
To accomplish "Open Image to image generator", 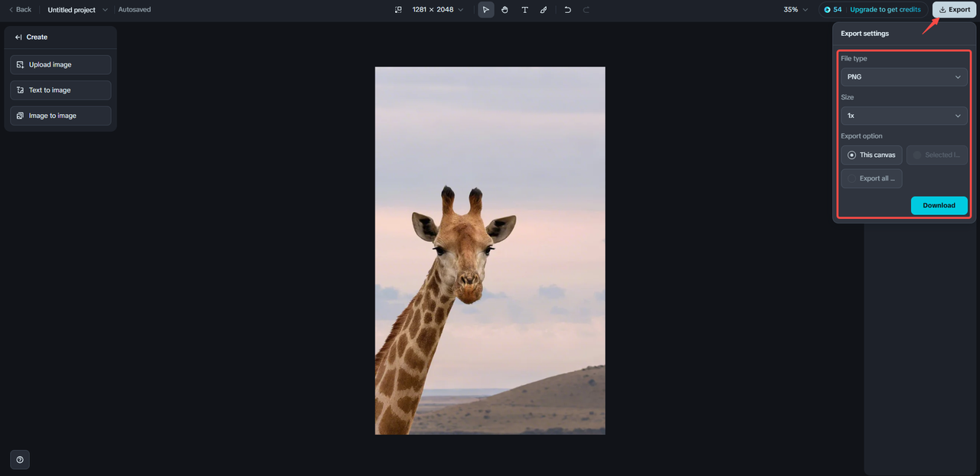I will pos(60,116).
